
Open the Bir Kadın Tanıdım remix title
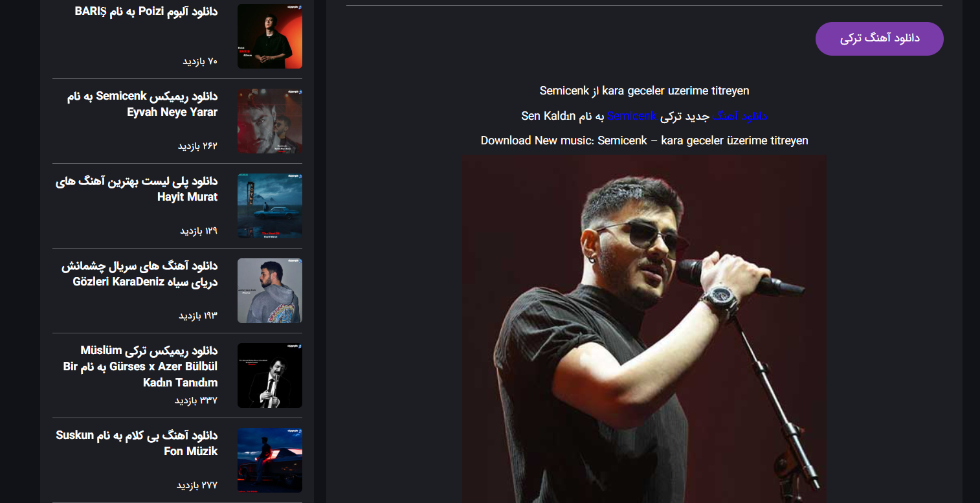[140, 366]
